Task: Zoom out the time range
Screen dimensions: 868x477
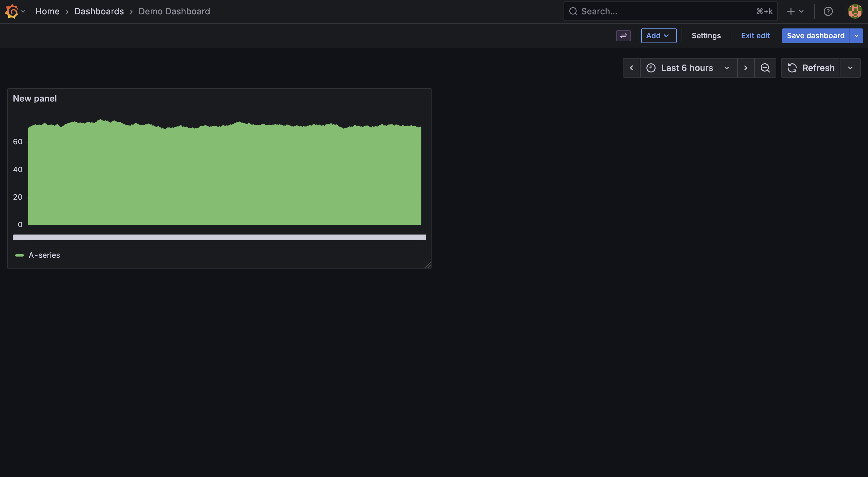Action: [765, 68]
